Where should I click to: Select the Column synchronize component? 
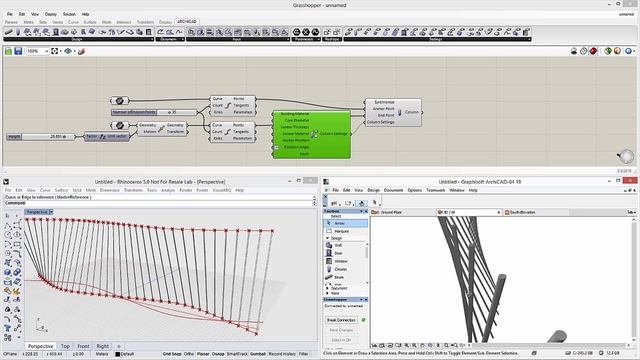click(393, 112)
